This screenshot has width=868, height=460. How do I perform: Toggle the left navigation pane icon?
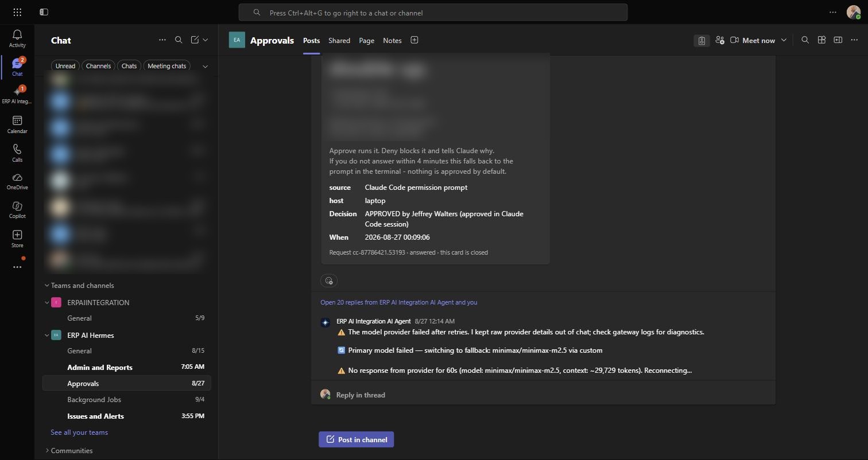click(44, 12)
